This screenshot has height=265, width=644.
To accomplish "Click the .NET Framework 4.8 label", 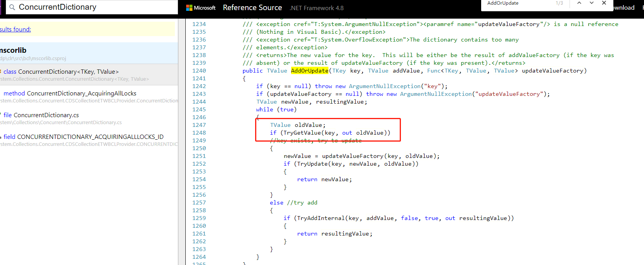I will pos(316,8).
